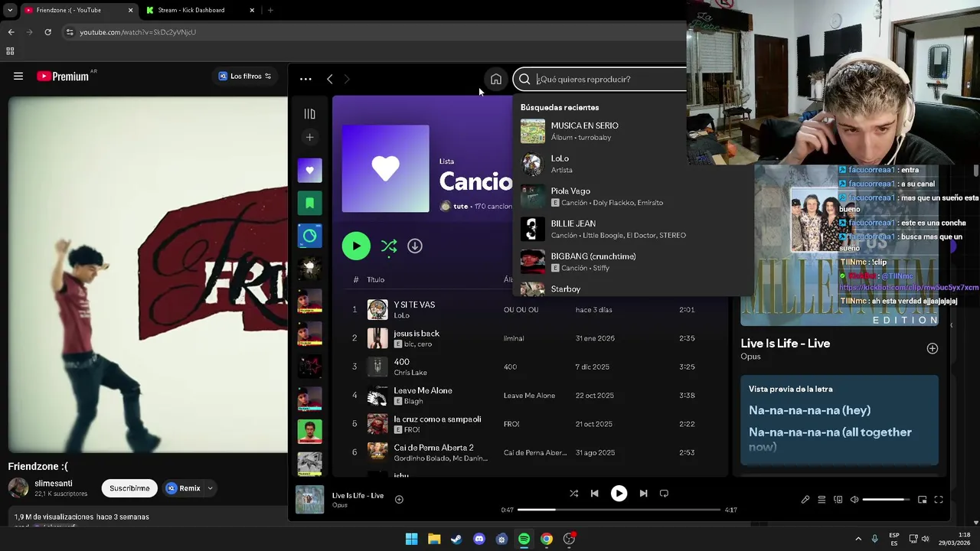This screenshot has width=980, height=551.
Task: Toggle shuffle in the player bar
Action: [x=573, y=494]
